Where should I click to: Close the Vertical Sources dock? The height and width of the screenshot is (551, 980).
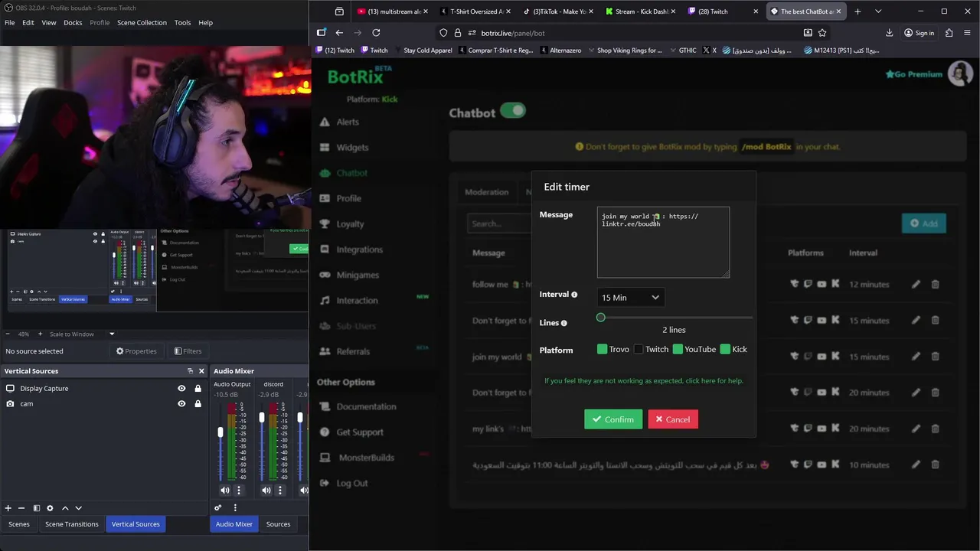tap(201, 371)
